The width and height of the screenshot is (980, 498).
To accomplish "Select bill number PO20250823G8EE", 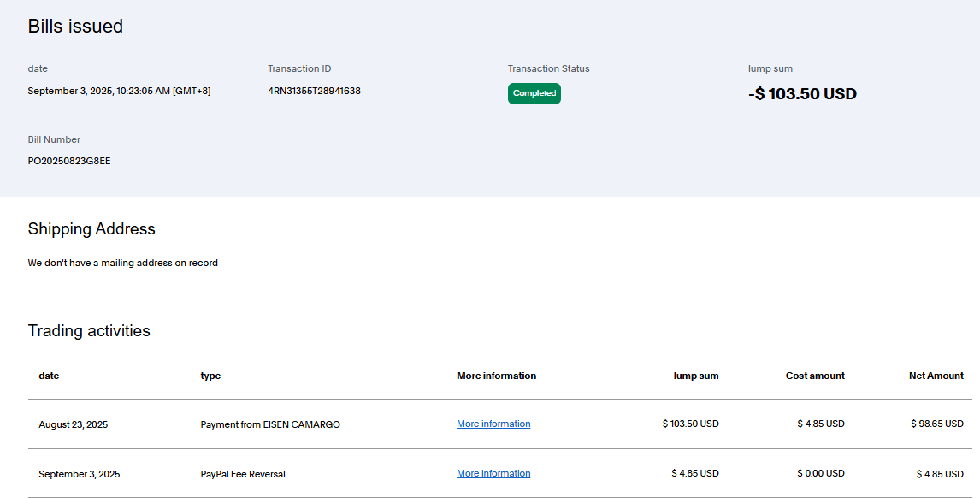I will tap(69, 161).
